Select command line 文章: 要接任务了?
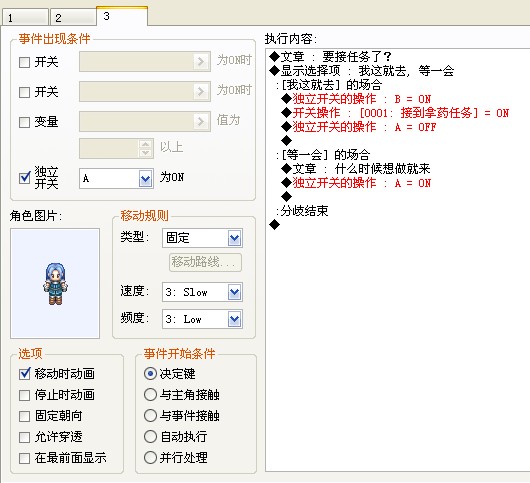This screenshot has height=483, width=530. pos(331,56)
